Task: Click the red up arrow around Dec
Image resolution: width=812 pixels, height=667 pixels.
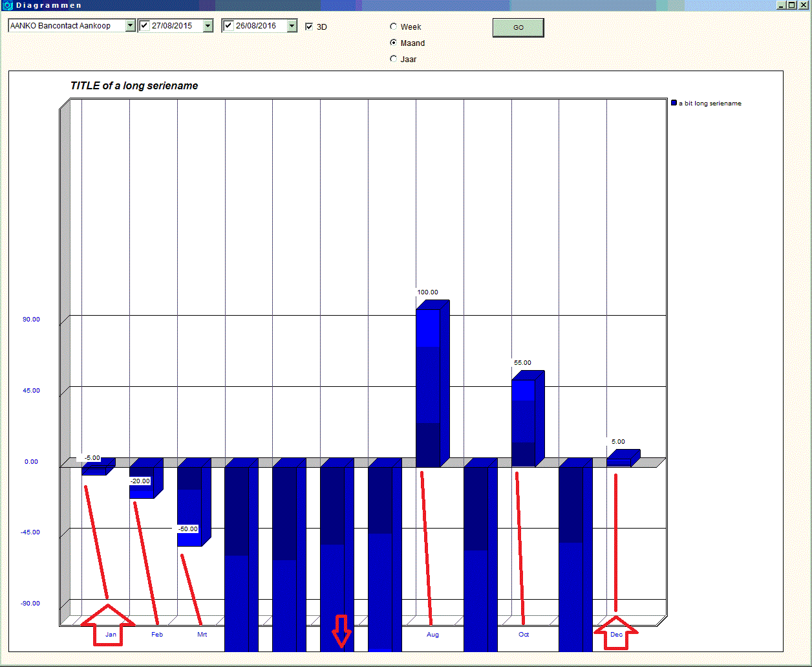Action: [x=615, y=630]
